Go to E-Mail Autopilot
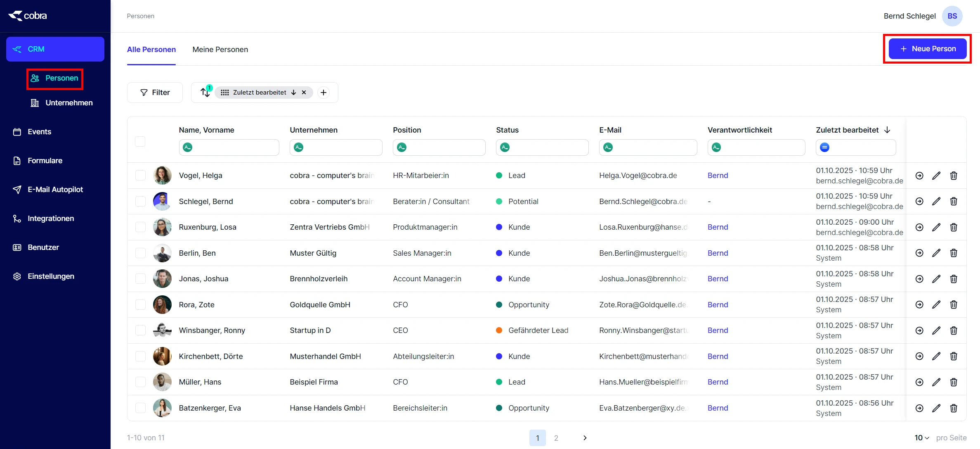The height and width of the screenshot is (449, 980). coord(55,190)
